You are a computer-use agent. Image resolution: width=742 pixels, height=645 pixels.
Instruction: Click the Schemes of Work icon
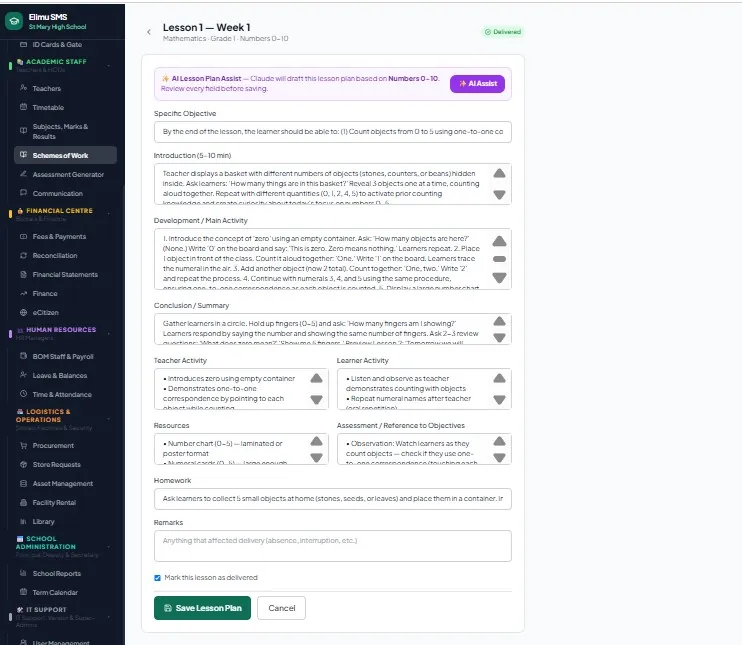23,155
